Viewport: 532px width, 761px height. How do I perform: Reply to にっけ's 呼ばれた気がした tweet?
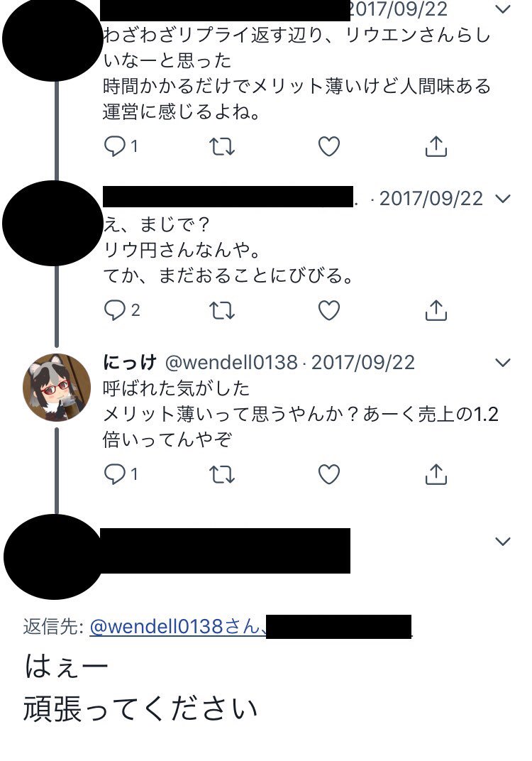tap(121, 474)
